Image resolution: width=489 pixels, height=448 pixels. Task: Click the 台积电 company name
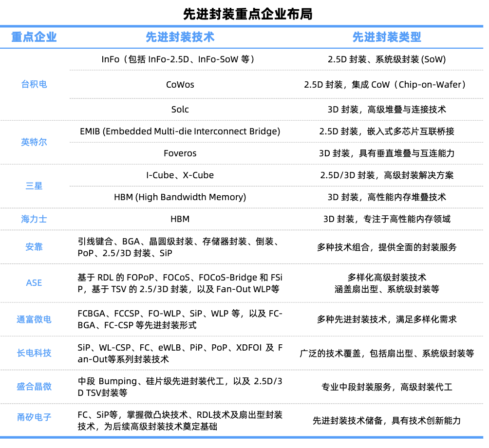pyautogui.click(x=34, y=84)
